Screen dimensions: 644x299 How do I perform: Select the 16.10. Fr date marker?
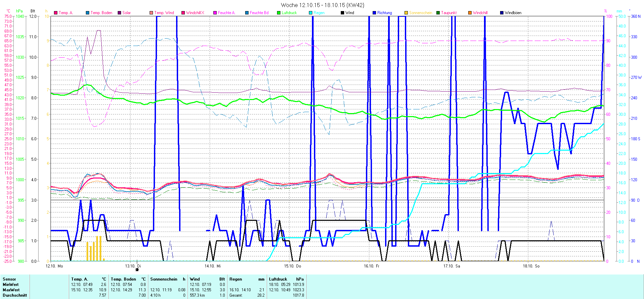click(x=372, y=266)
